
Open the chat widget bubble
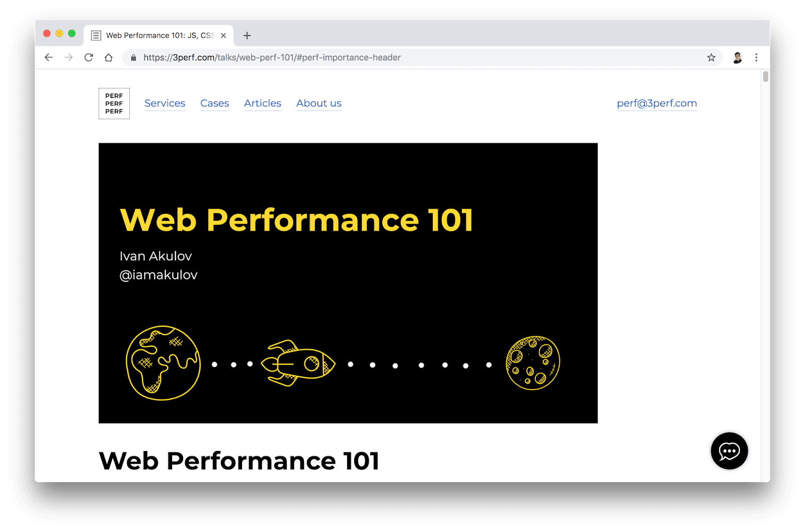coord(729,451)
